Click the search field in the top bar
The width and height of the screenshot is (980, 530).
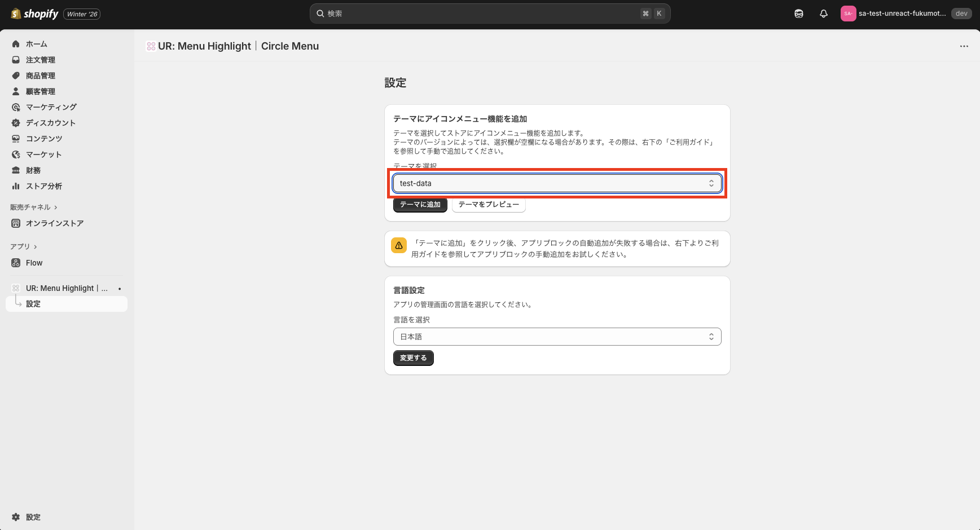point(489,13)
